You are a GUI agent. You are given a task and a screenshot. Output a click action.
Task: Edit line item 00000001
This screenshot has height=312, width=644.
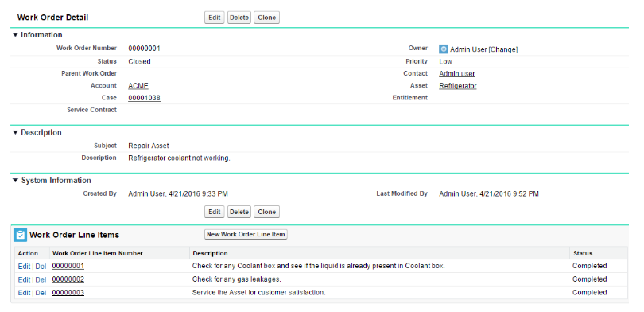[24, 267]
